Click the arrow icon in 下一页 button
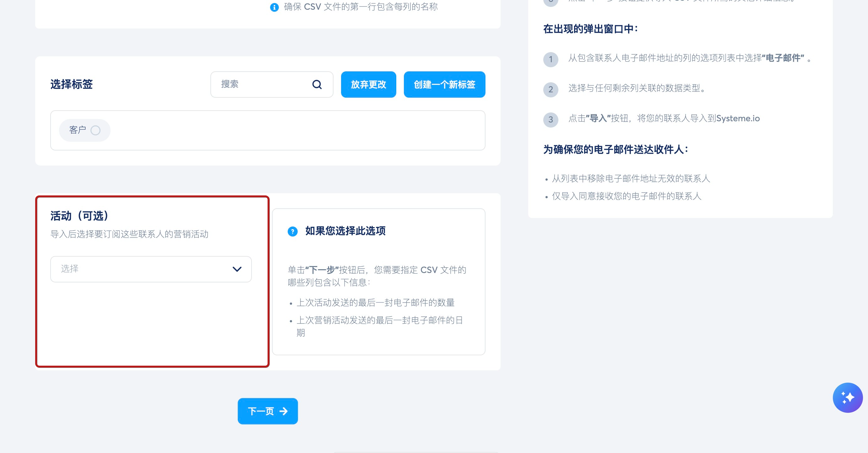Viewport: 868px width, 453px height. coord(284,411)
